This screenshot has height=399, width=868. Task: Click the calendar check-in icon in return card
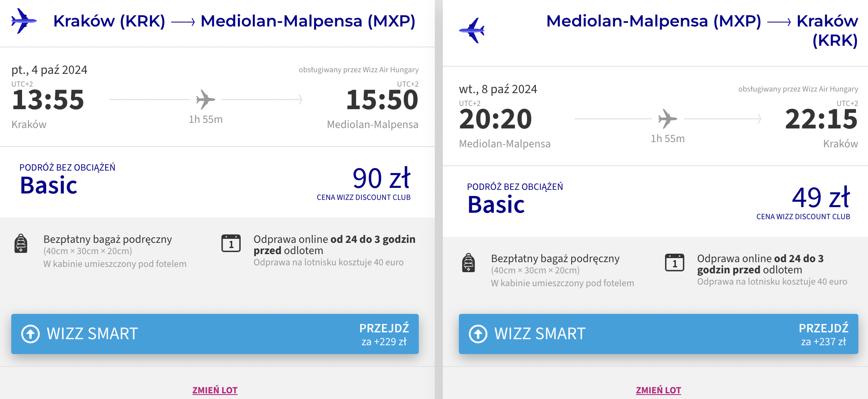[675, 263]
